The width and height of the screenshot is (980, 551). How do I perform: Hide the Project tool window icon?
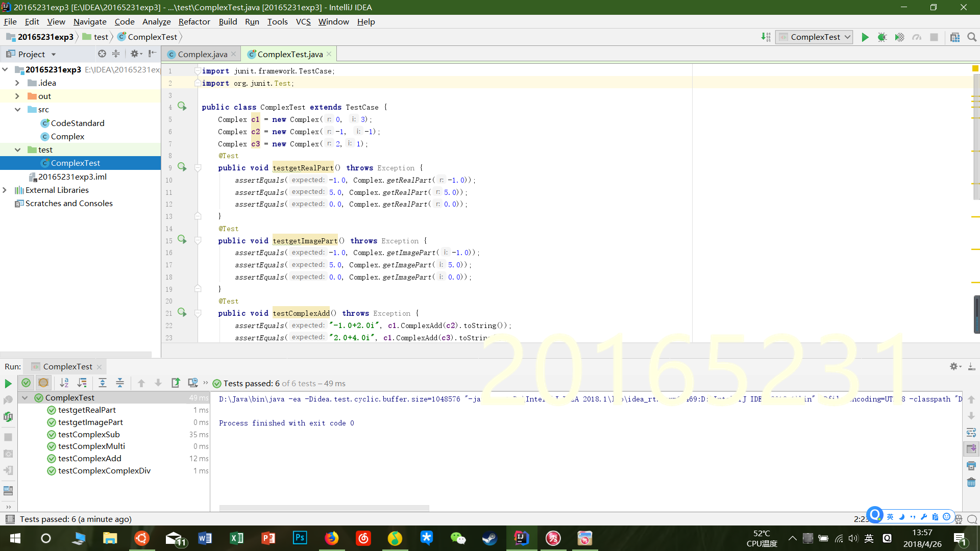152,54
